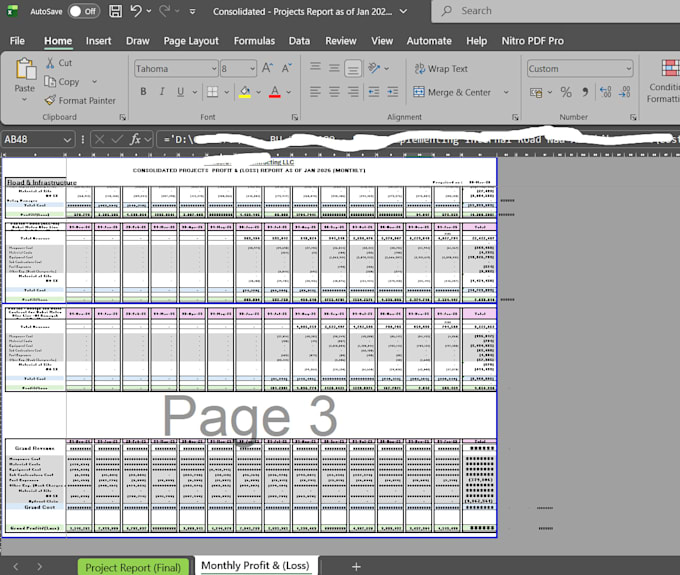The image size is (680, 575).
Task: Click the Insert Function fx icon
Action: [x=135, y=140]
